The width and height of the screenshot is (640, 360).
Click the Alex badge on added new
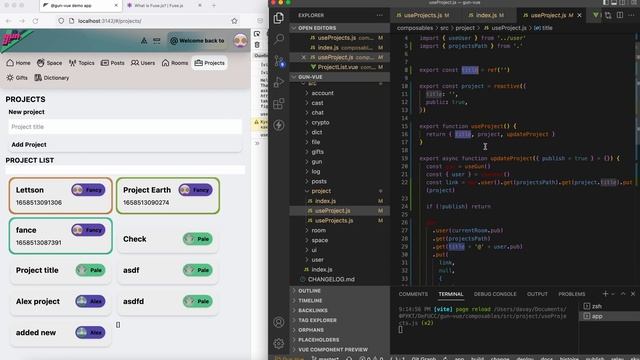tap(91, 332)
